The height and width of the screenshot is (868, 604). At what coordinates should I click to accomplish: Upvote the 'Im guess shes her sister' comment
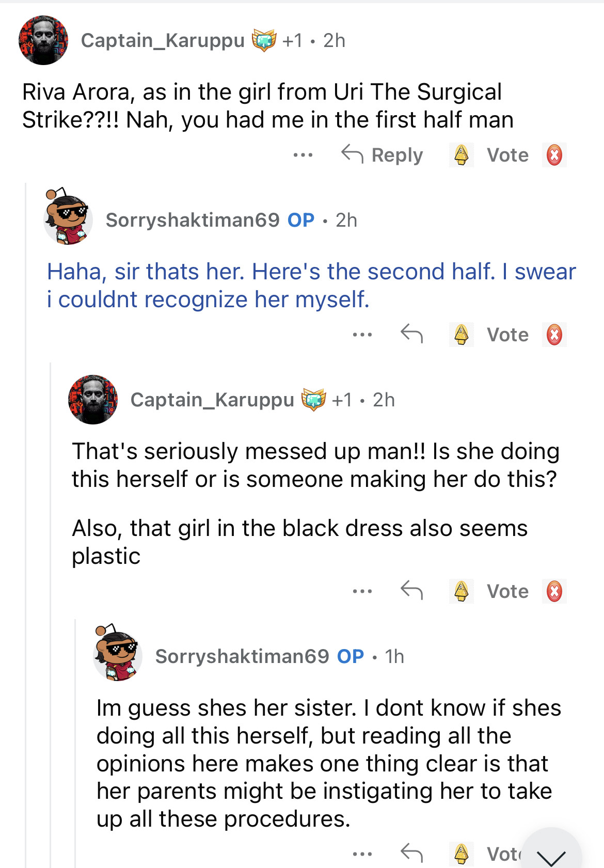point(461,854)
